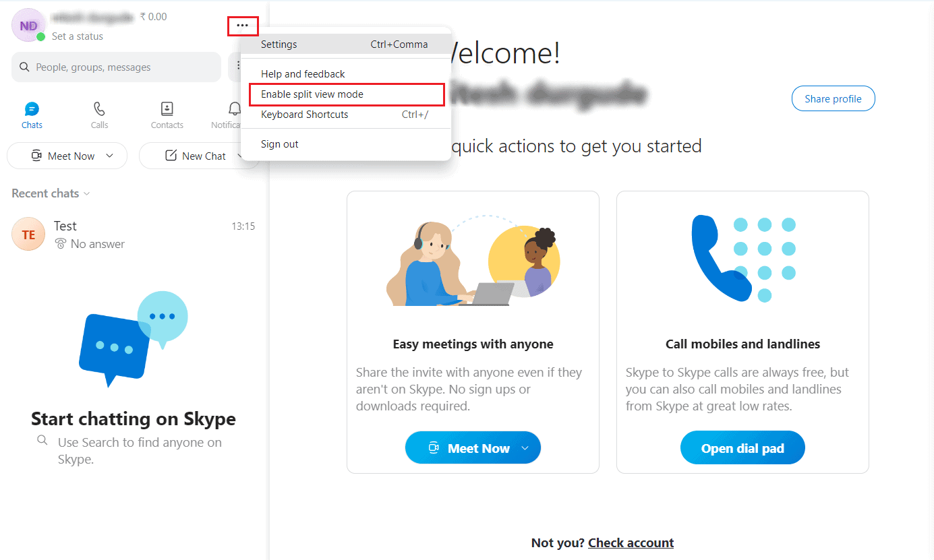The image size is (934, 560).
Task: Open dial pad for calling mobiles
Action: click(x=742, y=447)
